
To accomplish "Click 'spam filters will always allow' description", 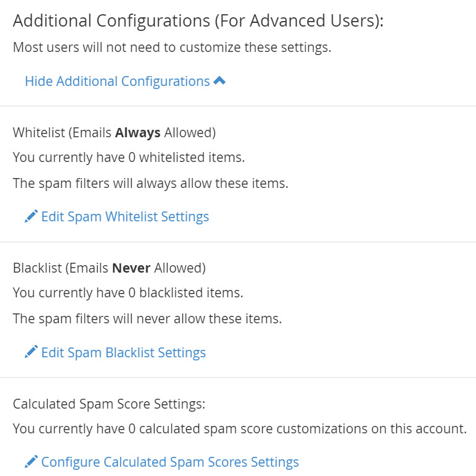I will [x=150, y=184].
